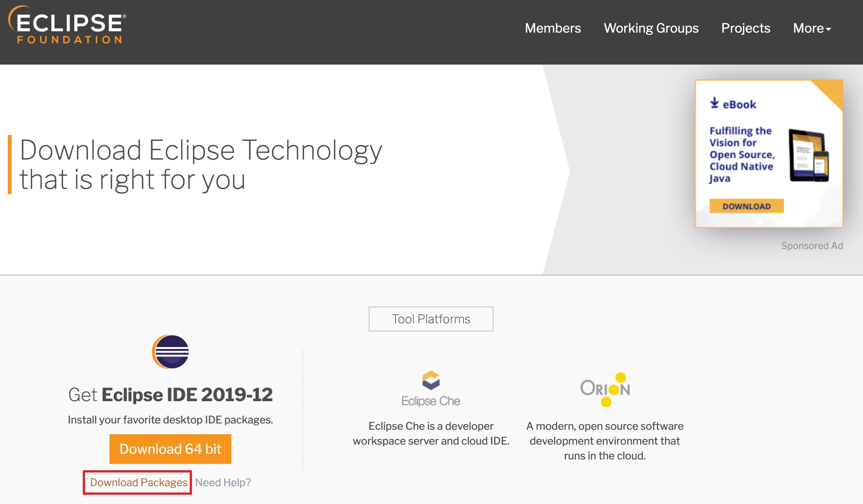863x504 pixels.
Task: Click the Eclipse IDE sphere logo
Action: point(171,352)
